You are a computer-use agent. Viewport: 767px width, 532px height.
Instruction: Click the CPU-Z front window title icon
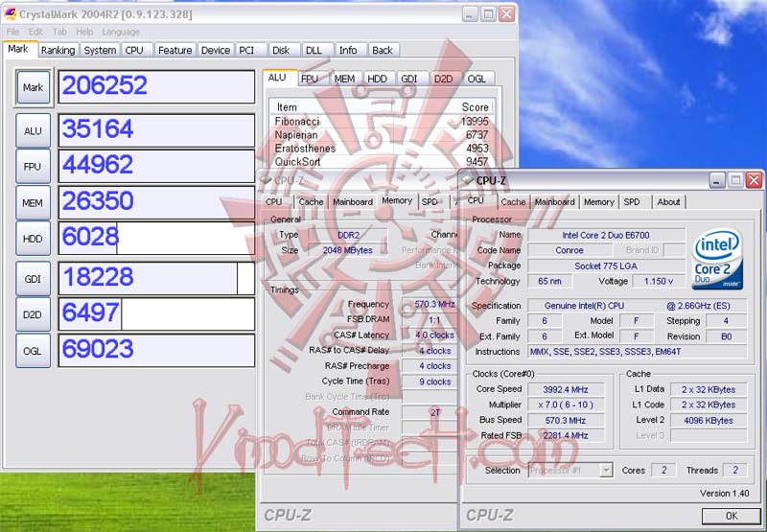pos(468,180)
